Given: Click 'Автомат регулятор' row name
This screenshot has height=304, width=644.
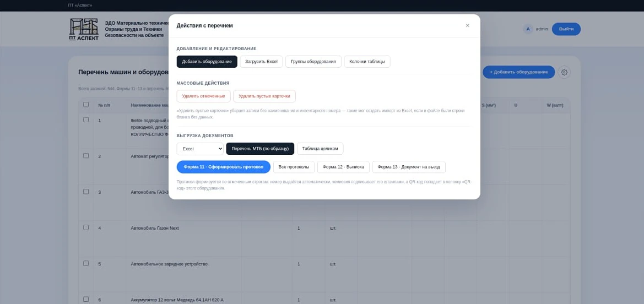Looking at the screenshot, I should click(x=149, y=156).
